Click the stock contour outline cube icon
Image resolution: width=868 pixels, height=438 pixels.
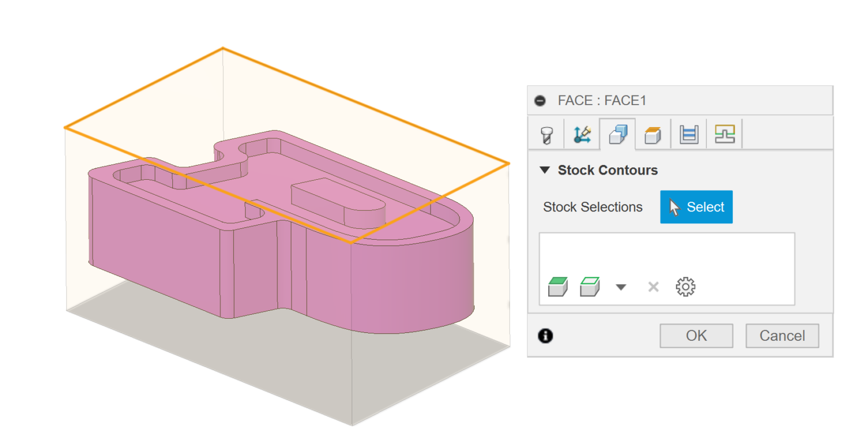pos(589,287)
